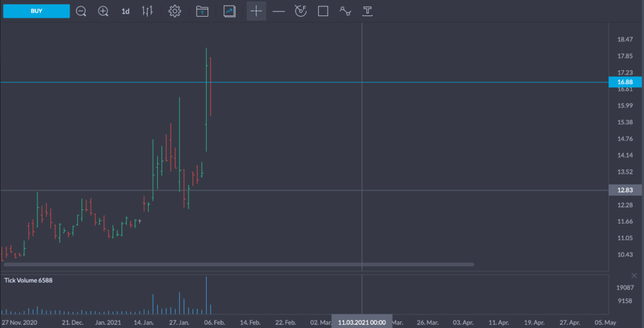
Task: Click the 14.14 price axis value
Action: coord(625,155)
